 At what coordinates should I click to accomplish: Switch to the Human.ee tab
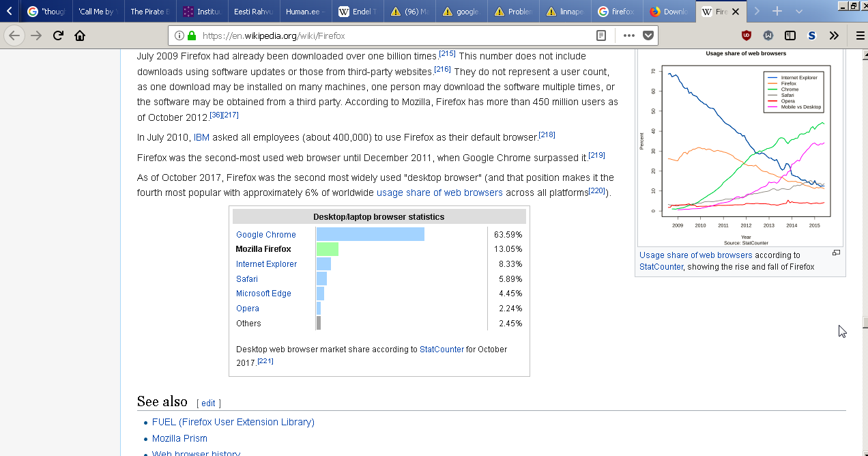click(306, 12)
